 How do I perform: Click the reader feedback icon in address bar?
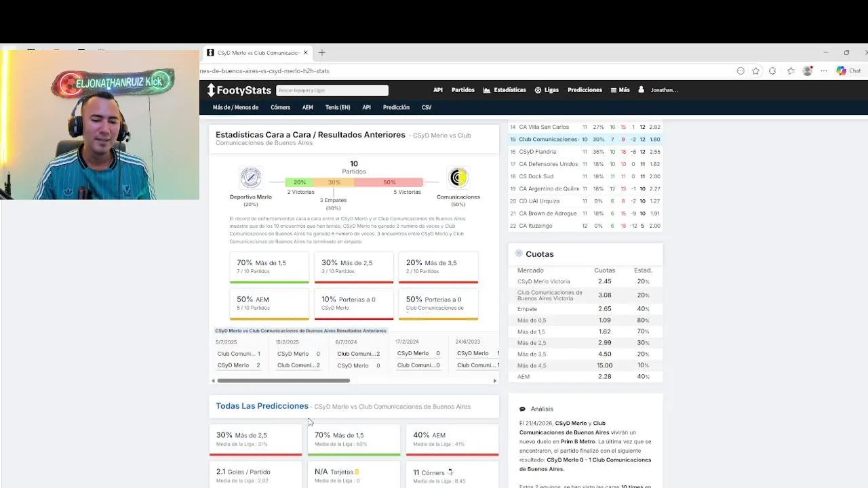click(741, 70)
